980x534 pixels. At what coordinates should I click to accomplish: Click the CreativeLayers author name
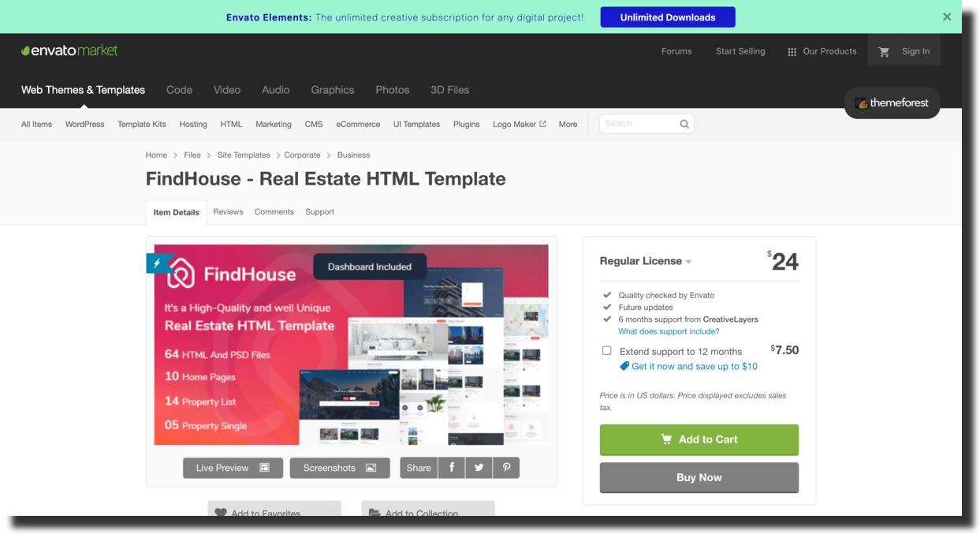[731, 319]
